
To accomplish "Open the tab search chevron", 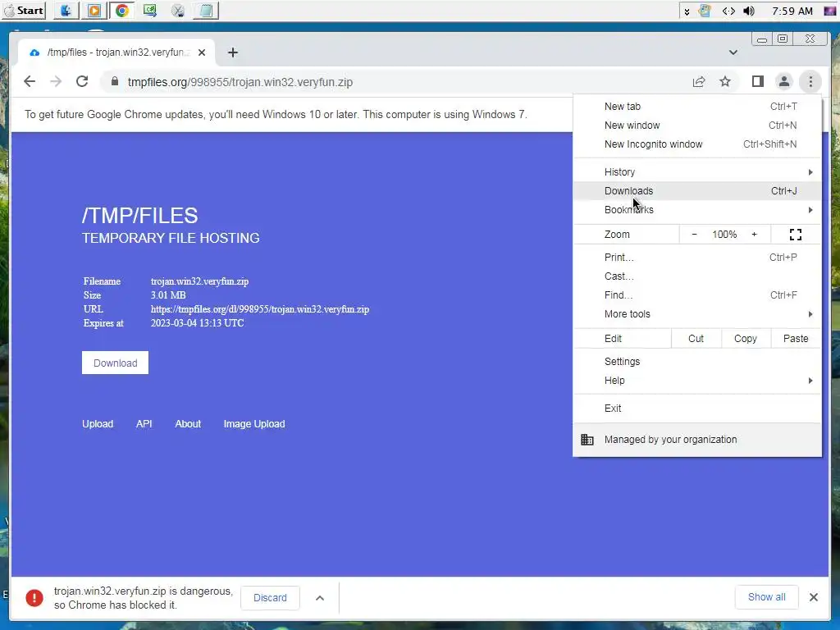I will [x=733, y=52].
